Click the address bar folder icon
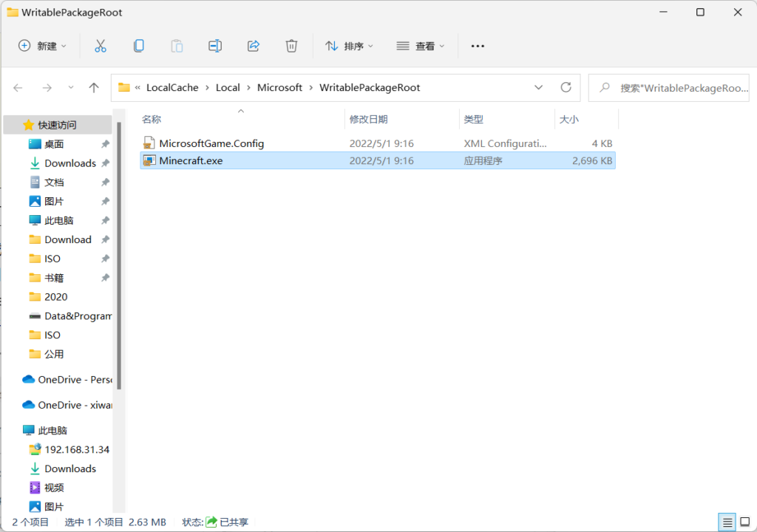The height and width of the screenshot is (532, 757). (124, 87)
